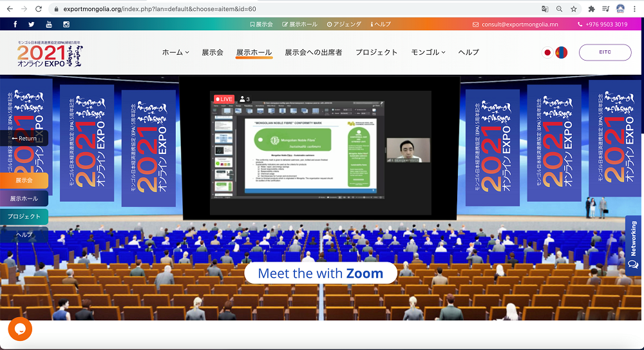This screenshot has height=350, width=644.
Task: Open the YouTube social icon
Action: (49, 24)
